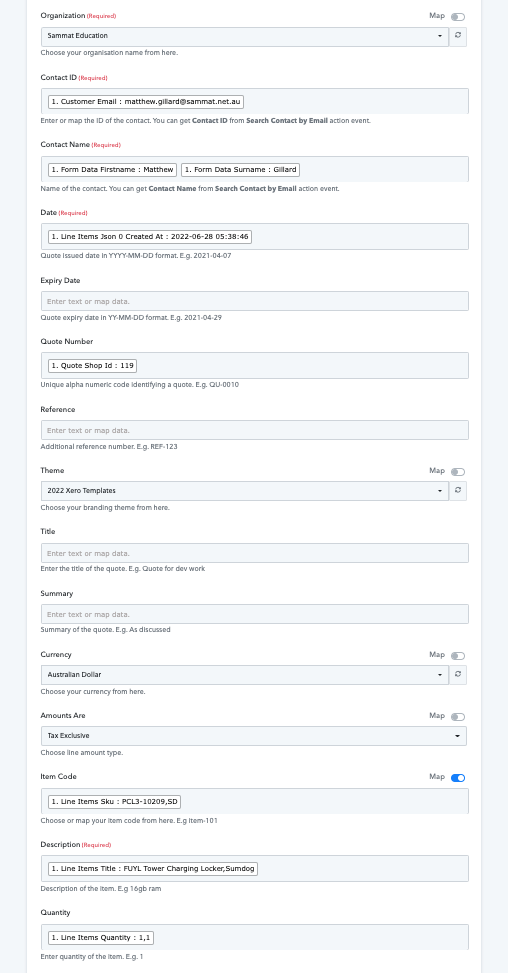508x973 pixels.
Task: Disable the Item Code Map toggle
Action: (x=458, y=778)
